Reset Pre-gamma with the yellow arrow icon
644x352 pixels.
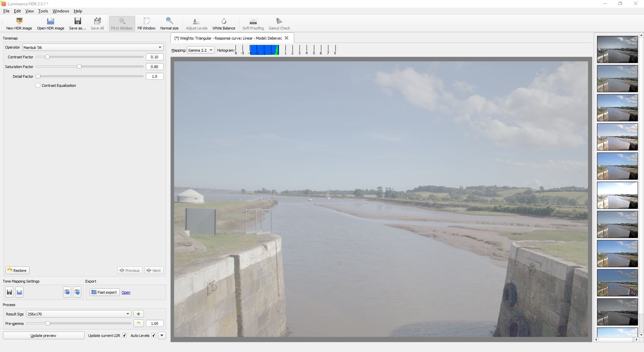coord(139,324)
